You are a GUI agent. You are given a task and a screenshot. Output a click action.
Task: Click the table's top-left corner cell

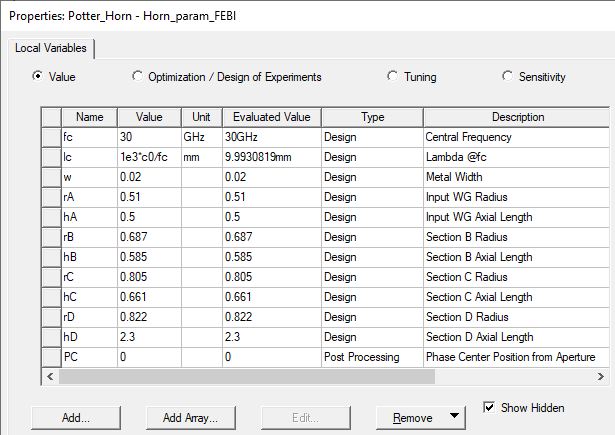pos(51,117)
